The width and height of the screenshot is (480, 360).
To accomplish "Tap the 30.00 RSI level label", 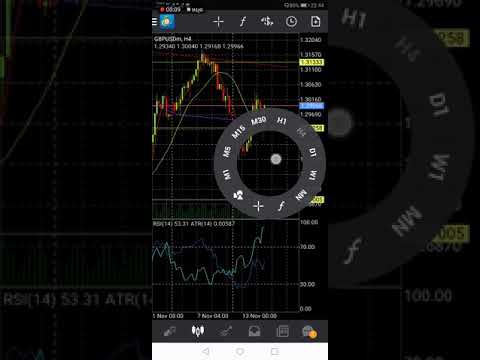I will tap(307, 284).
